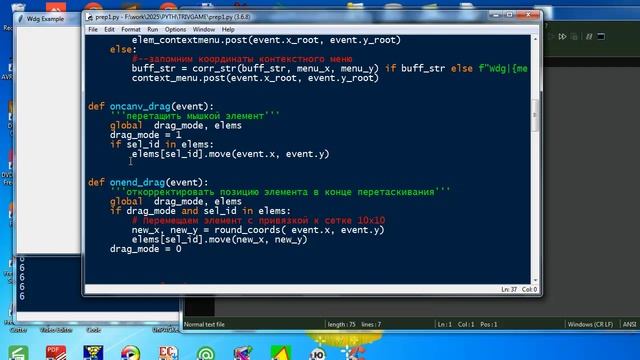Click 'Normal text file' in background status bar
Image resolution: width=640 pixels, height=360 pixels.
(204, 324)
